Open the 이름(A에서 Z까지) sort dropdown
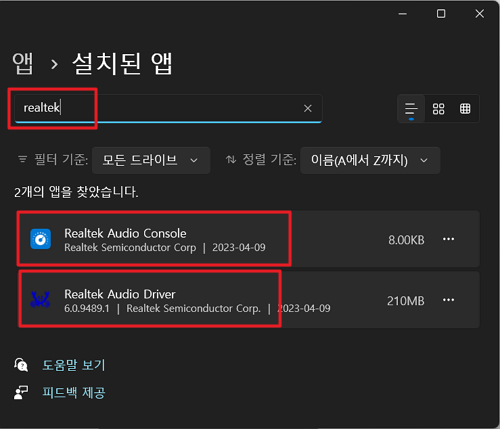The width and height of the screenshot is (500, 429). (370, 160)
